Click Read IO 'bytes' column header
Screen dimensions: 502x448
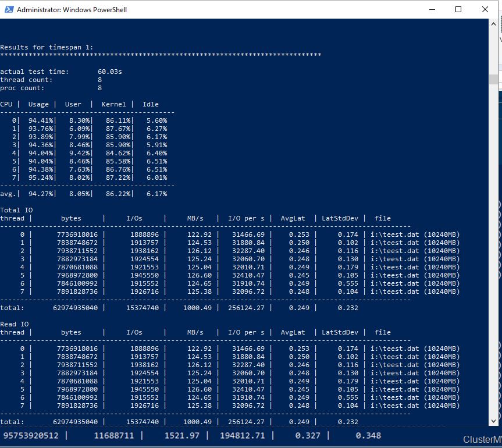(71, 332)
